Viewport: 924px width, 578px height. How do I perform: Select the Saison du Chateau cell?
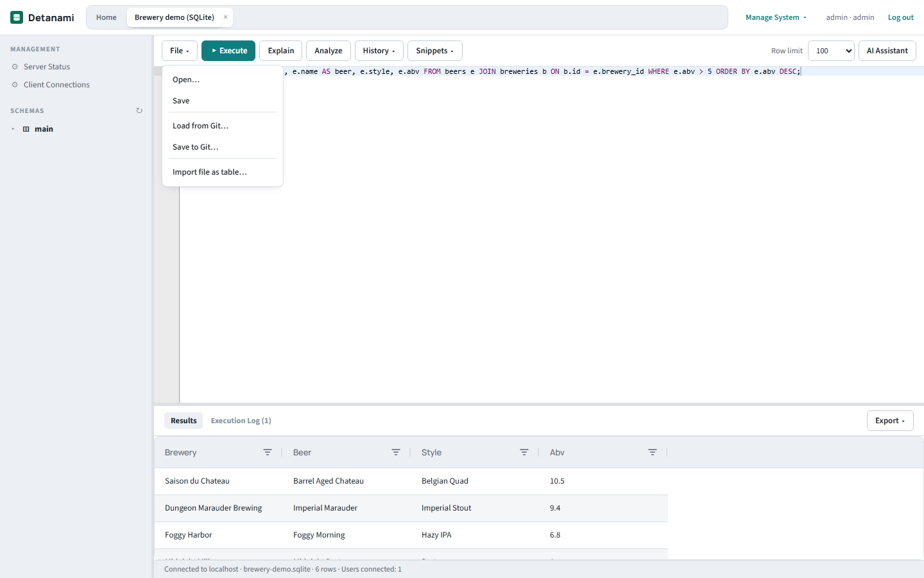(219, 481)
